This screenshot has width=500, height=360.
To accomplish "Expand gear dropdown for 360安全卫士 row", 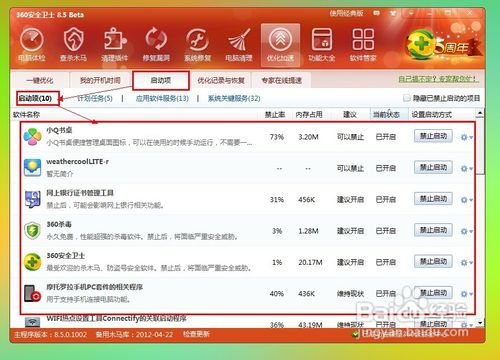I will (x=466, y=262).
